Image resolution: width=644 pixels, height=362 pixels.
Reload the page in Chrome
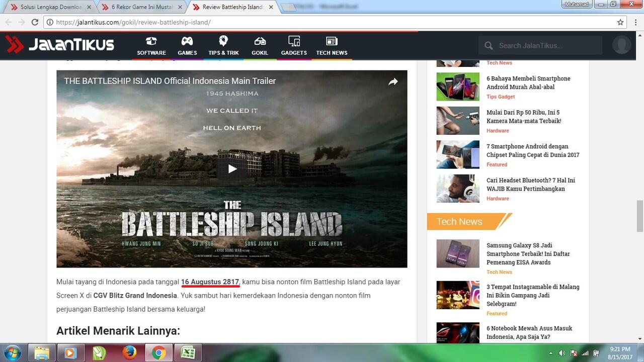pos(35,22)
